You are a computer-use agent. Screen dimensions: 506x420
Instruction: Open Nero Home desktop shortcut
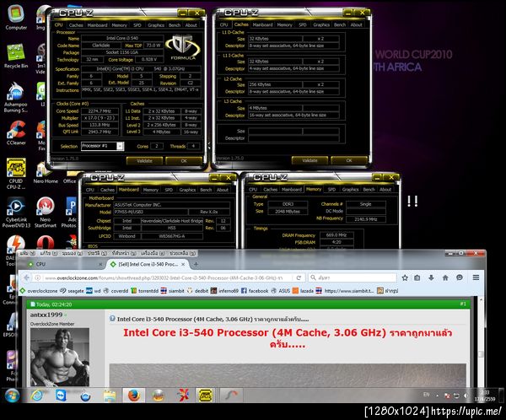(x=46, y=173)
